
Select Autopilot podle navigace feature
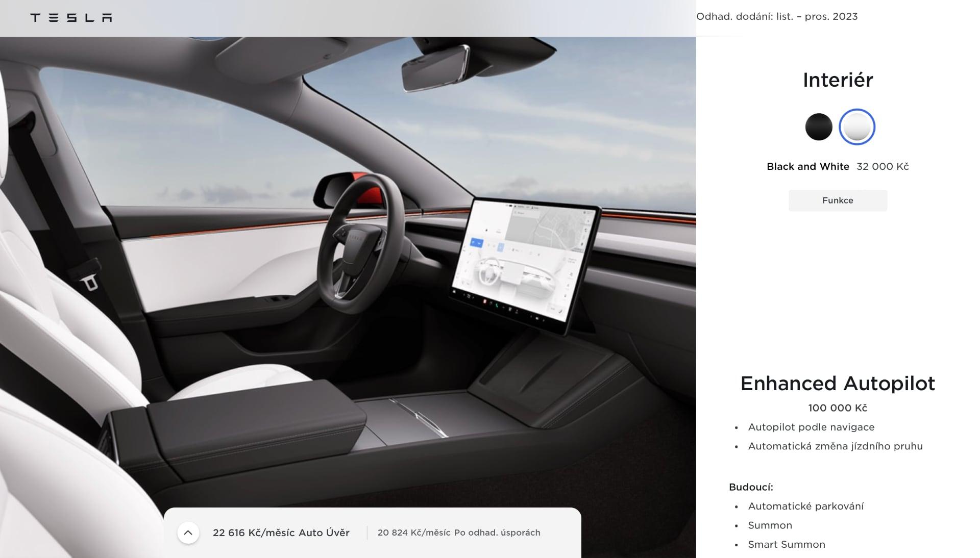(x=811, y=426)
